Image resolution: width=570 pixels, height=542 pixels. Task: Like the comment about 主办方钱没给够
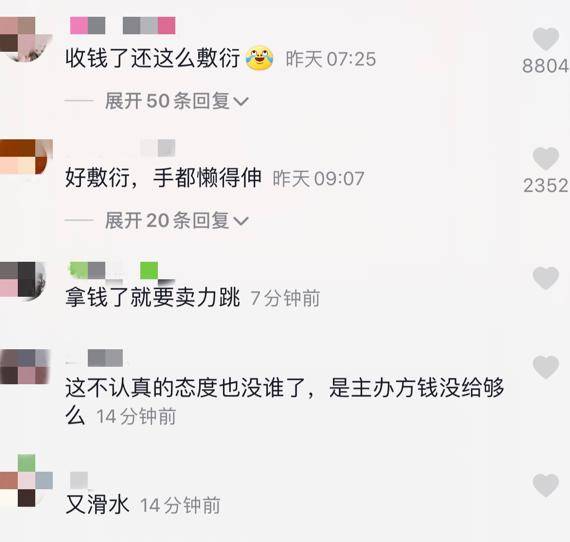[x=545, y=367]
